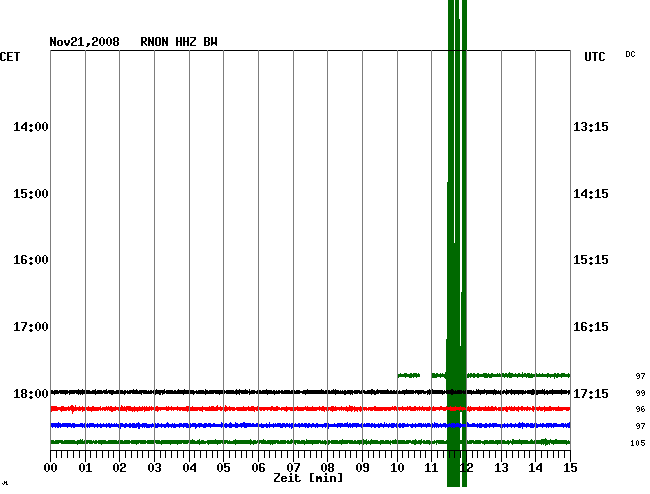The width and height of the screenshot is (650, 494).
Task: Select the 08 minute tick label
Action: pyautogui.click(x=327, y=468)
